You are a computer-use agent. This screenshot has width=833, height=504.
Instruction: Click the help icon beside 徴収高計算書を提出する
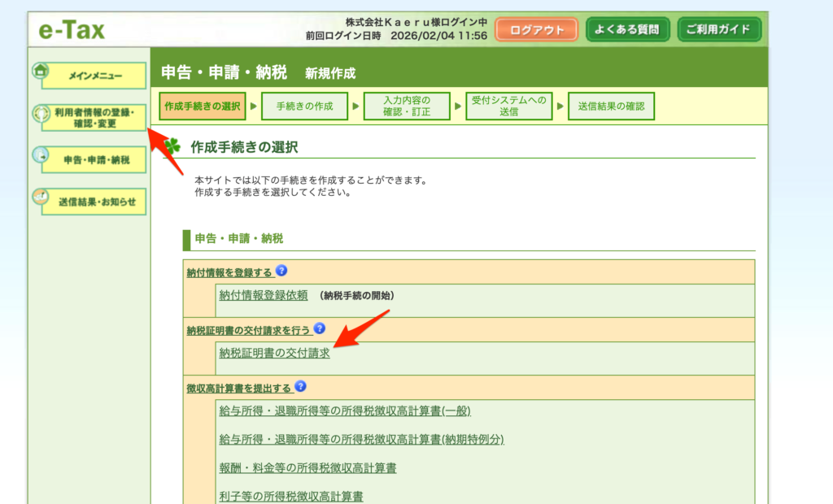301,387
